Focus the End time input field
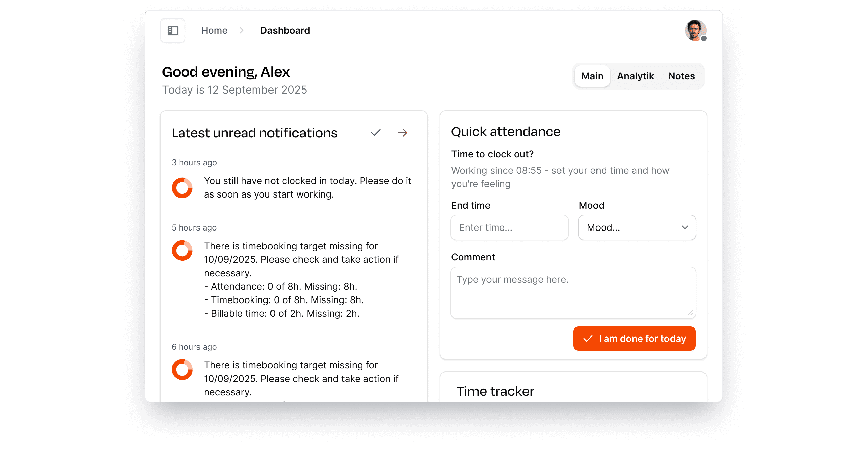This screenshot has width=868, height=461. [509, 227]
